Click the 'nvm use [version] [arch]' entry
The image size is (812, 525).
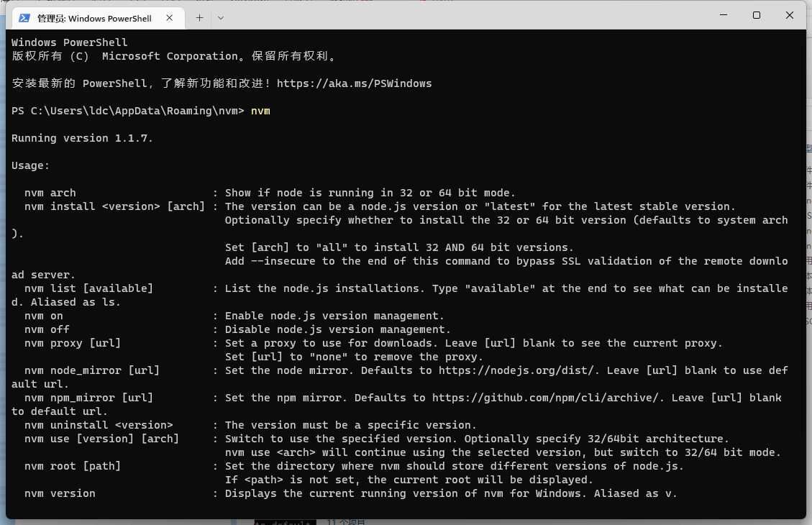point(101,439)
